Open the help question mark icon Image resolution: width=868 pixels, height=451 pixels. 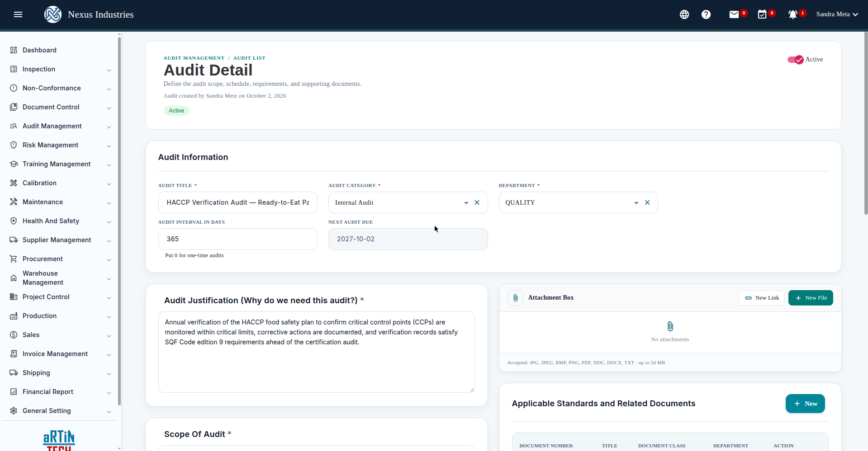pos(706,14)
